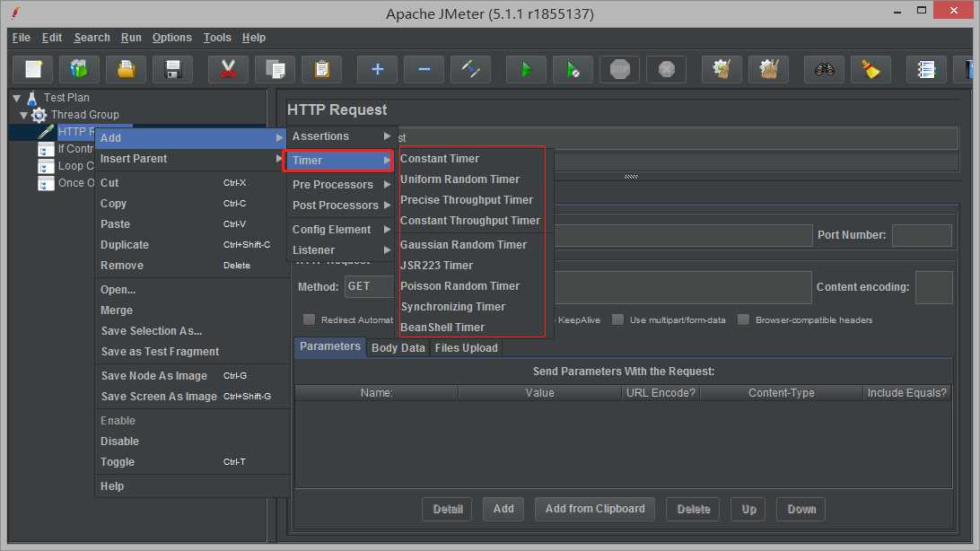This screenshot has height=551, width=980.
Task: Click the Loop Controller tree icon
Action: coord(46,166)
